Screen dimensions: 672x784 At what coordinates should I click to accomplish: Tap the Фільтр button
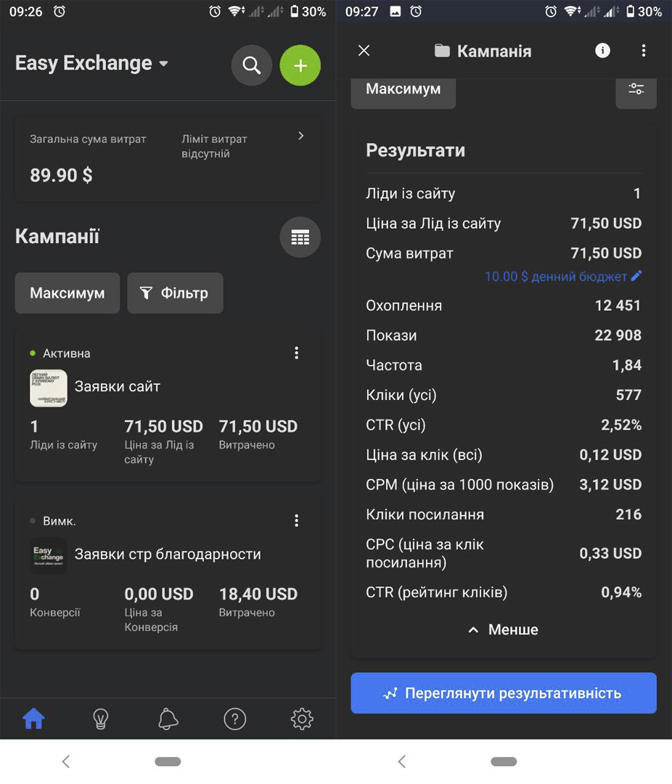(175, 293)
